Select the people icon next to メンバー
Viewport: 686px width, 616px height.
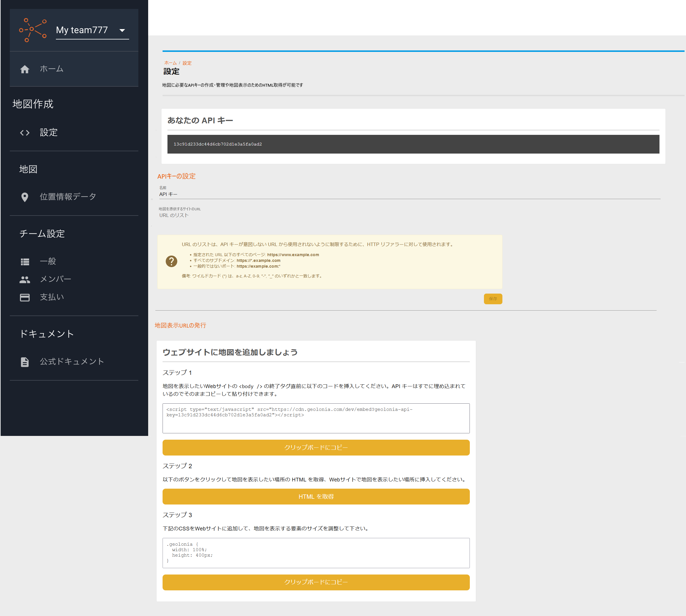click(x=25, y=279)
